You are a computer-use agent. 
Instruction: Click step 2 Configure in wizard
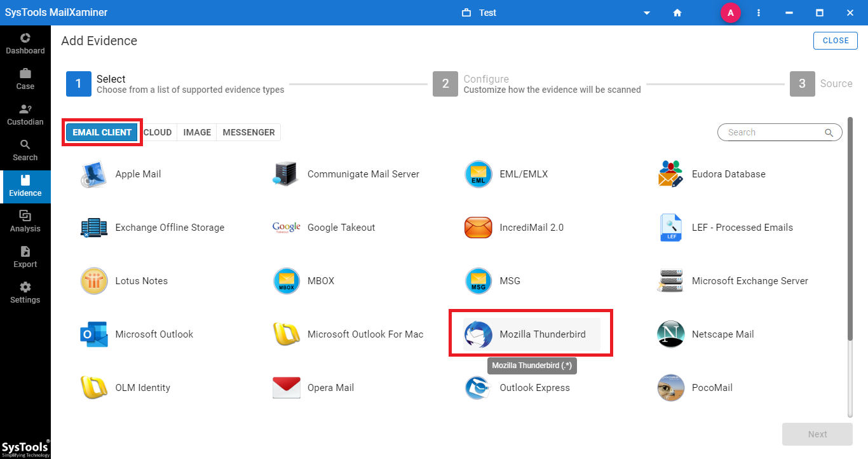537,84
